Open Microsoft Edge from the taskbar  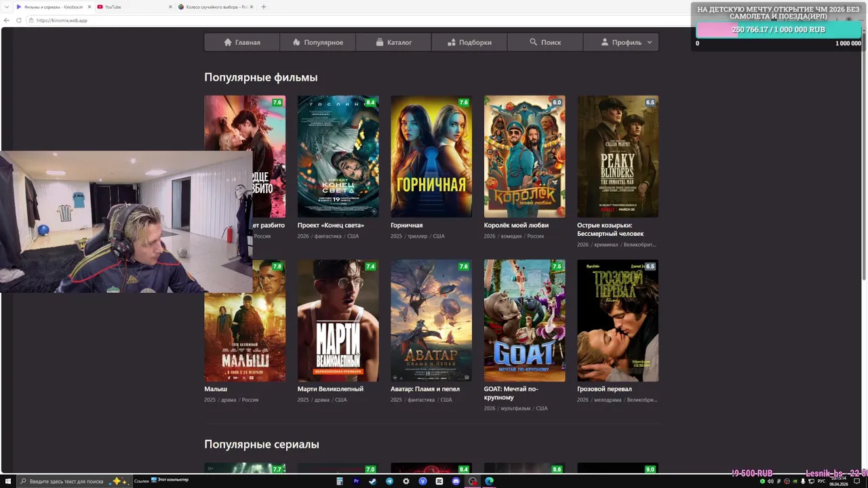[x=489, y=481]
